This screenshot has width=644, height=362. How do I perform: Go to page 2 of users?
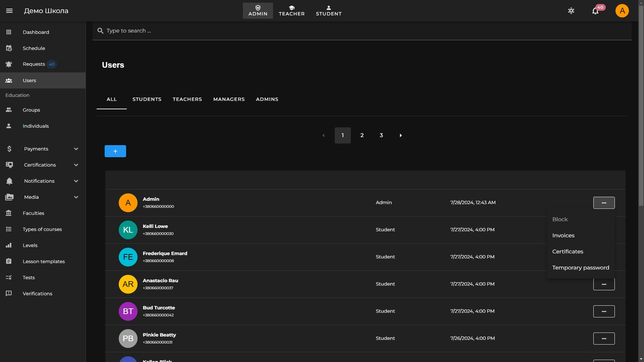point(362,135)
